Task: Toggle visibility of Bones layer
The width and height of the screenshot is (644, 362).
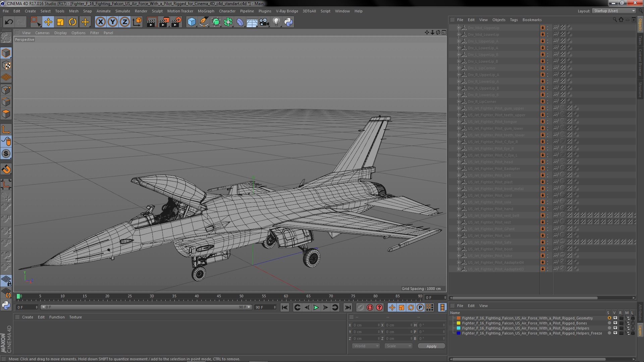Action: pos(615,323)
